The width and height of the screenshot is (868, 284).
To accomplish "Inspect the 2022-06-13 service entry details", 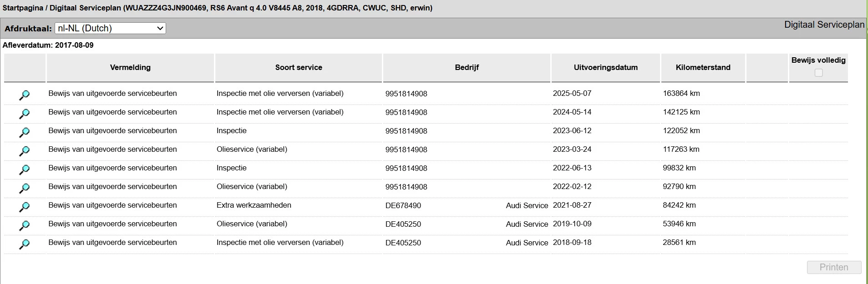I will (x=24, y=169).
